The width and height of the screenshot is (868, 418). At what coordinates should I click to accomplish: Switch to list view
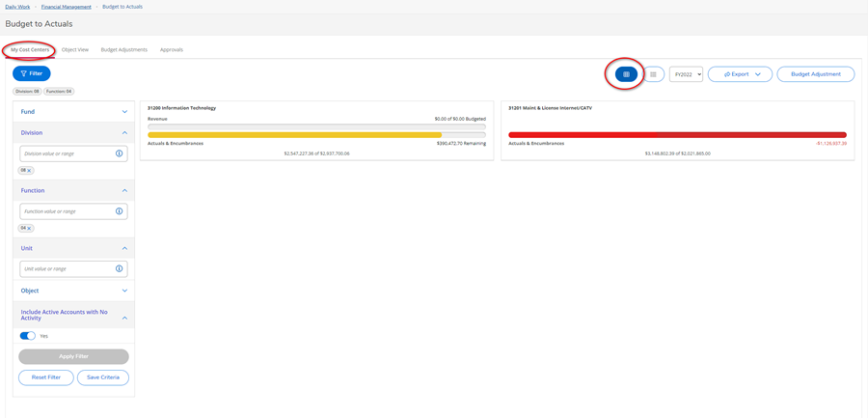[x=653, y=74]
